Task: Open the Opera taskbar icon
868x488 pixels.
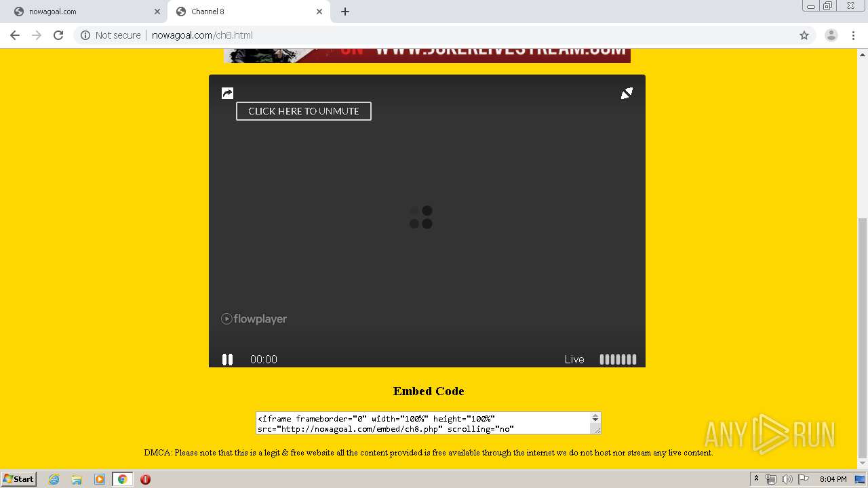Action: click(145, 479)
